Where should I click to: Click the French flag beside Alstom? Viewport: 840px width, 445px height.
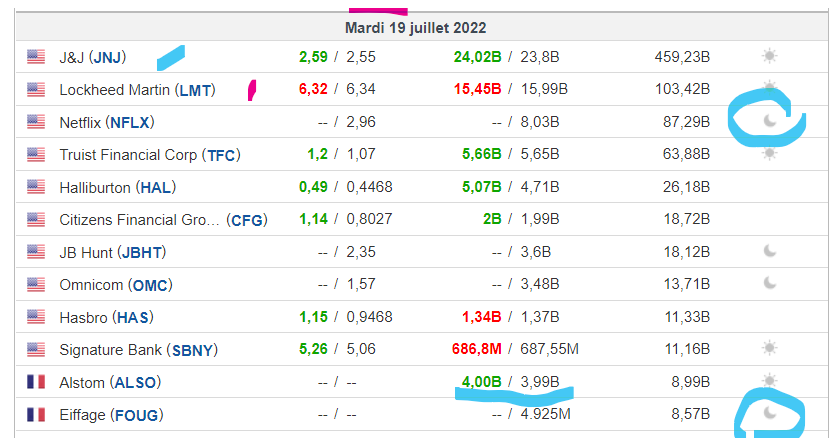pos(36,382)
